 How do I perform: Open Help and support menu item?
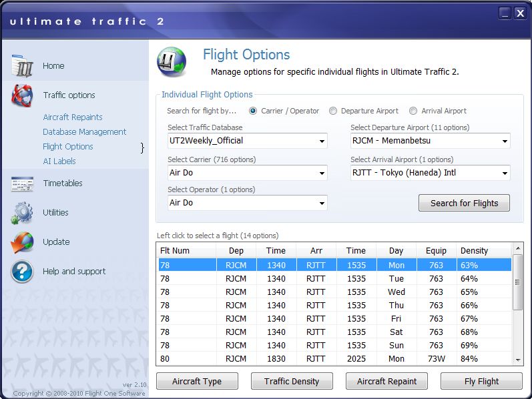pyautogui.click(x=74, y=272)
